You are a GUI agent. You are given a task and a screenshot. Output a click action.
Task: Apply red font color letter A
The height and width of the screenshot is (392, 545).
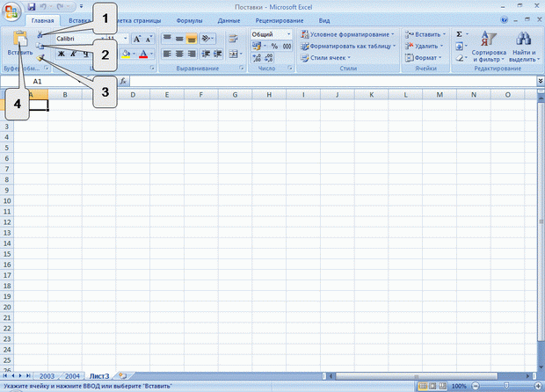coord(143,54)
